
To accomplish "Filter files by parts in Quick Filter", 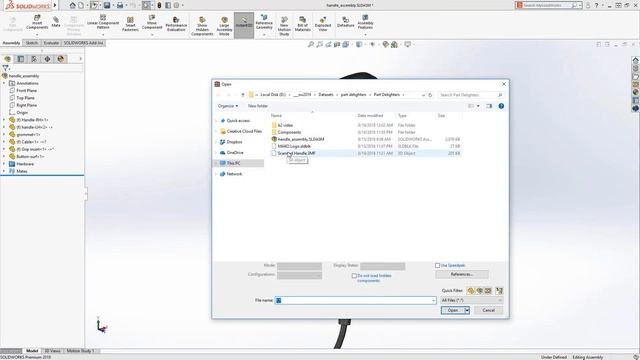I will point(471,291).
